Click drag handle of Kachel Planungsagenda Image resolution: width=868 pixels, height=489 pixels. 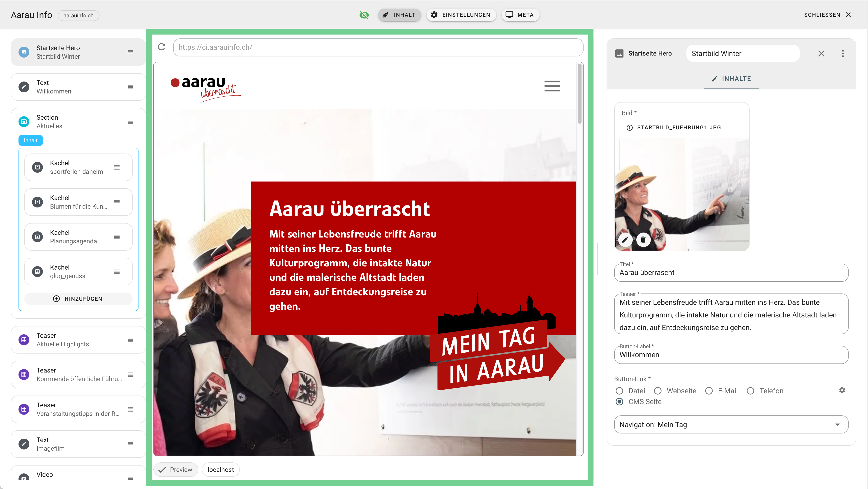coord(117,237)
